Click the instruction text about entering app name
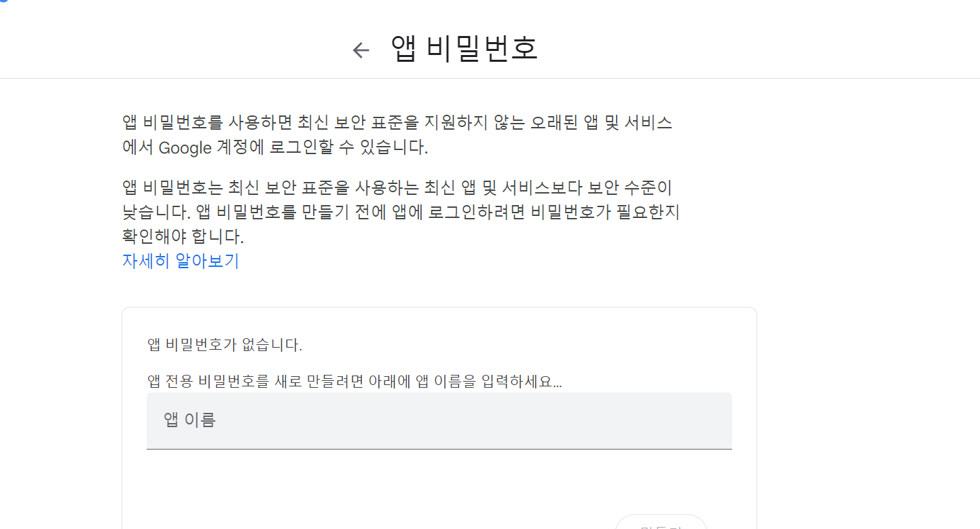The image size is (980, 529). click(x=355, y=381)
